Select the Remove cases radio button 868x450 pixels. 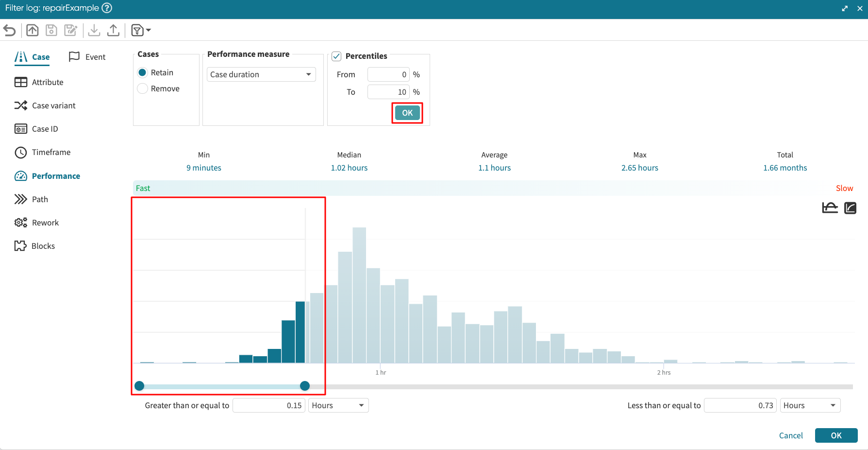point(143,88)
